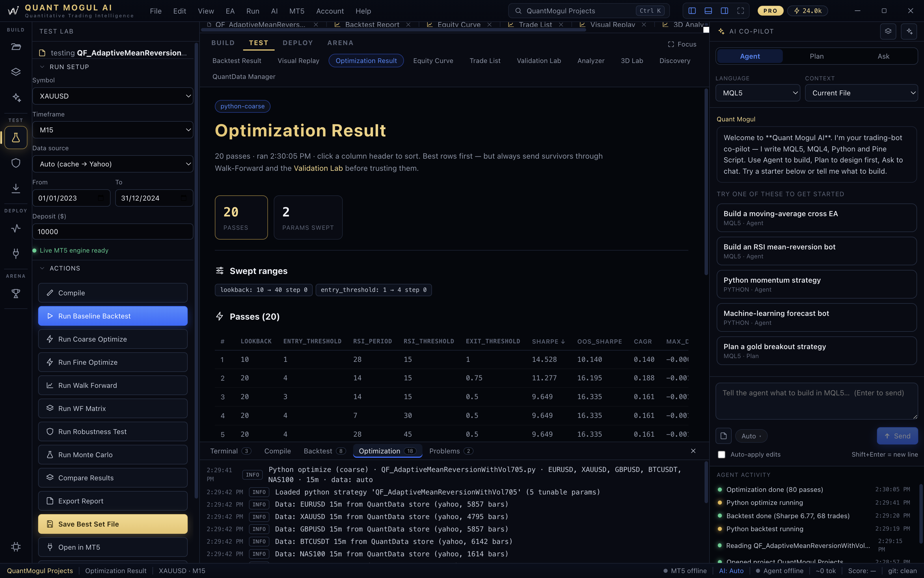Viewport: 924px width, 578px height.
Task: Open the settings chip icon at sidebar bottom
Action: coord(16,547)
